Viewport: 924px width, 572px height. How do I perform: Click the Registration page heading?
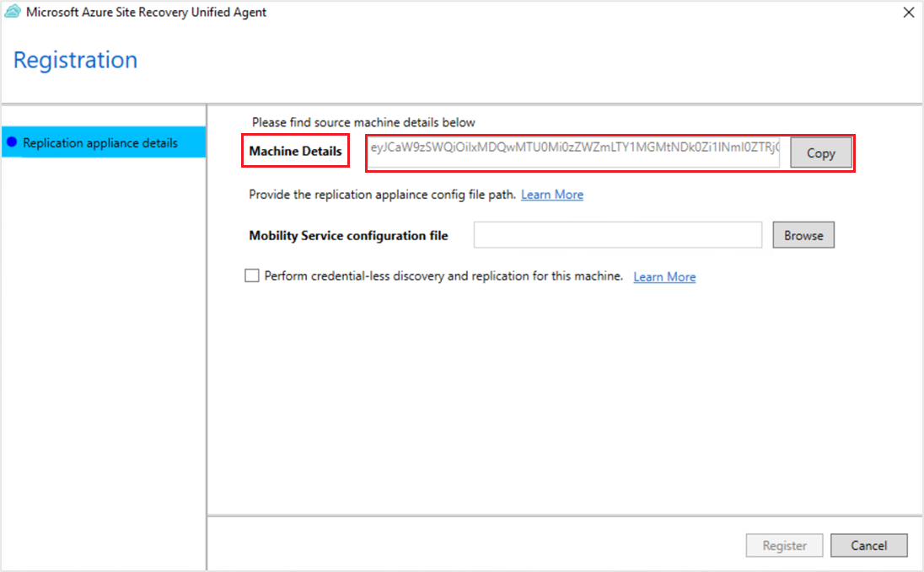[74, 59]
